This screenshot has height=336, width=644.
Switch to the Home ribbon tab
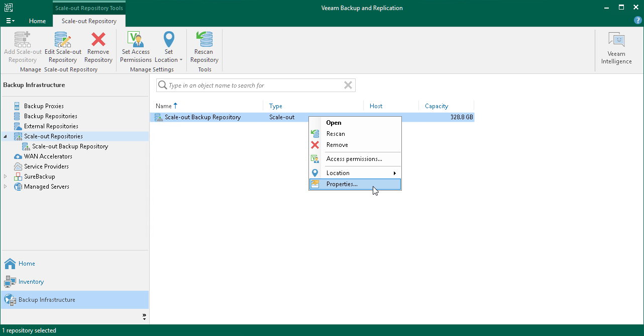pos(37,21)
